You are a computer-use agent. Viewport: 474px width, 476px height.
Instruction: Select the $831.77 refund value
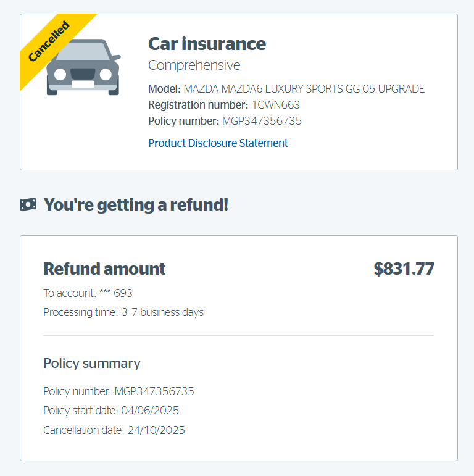[404, 269]
